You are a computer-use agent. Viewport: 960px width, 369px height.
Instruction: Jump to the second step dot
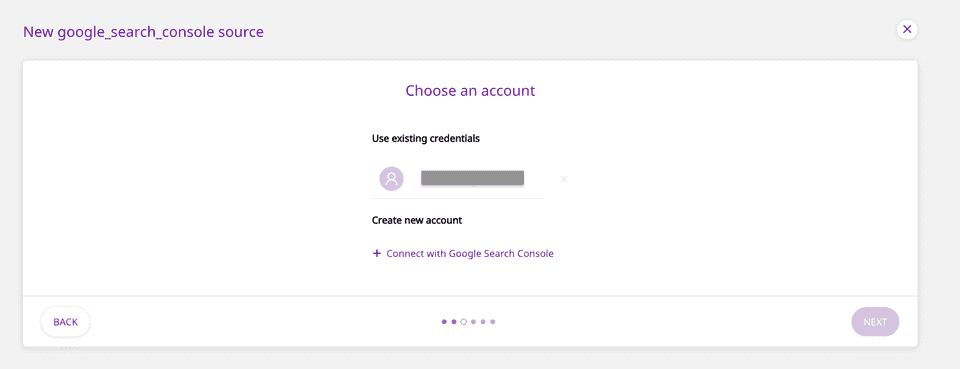click(x=454, y=321)
